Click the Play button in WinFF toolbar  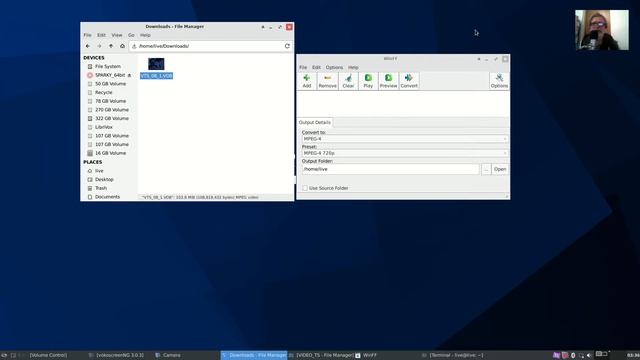pyautogui.click(x=368, y=81)
